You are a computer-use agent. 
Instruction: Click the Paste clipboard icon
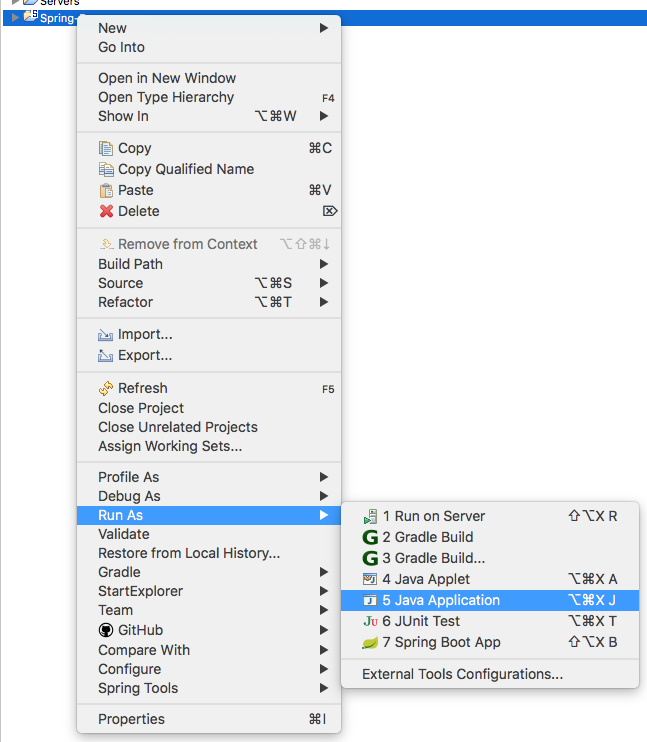coord(106,190)
